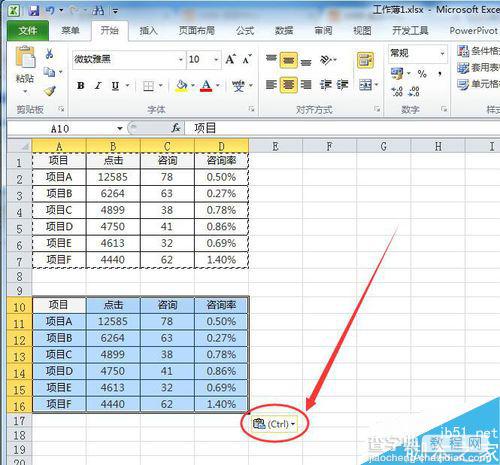Switch to the 插入 ribbon tab

tap(148, 31)
